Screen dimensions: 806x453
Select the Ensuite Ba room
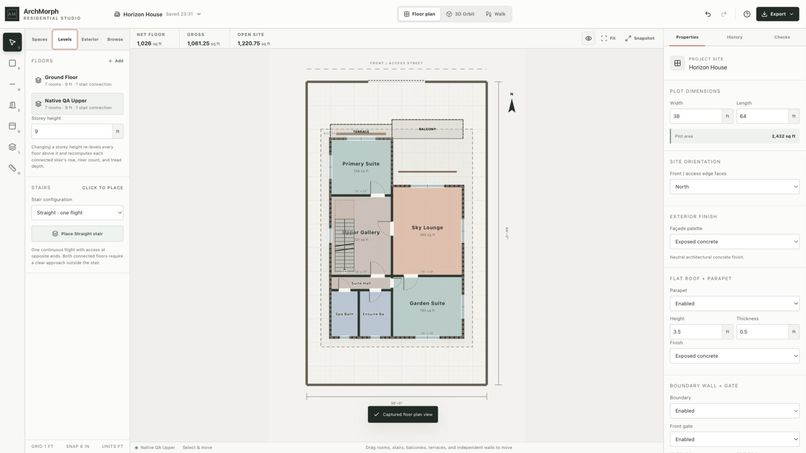[374, 314]
